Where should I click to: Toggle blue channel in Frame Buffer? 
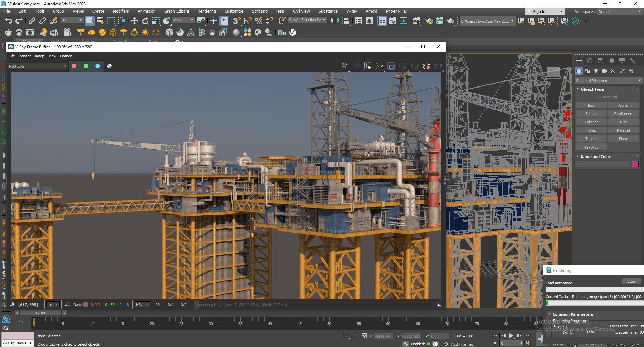(x=98, y=66)
